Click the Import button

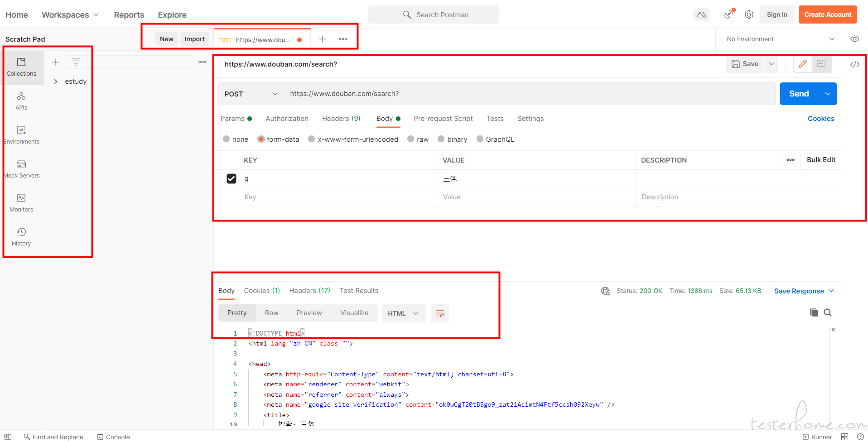tap(195, 39)
